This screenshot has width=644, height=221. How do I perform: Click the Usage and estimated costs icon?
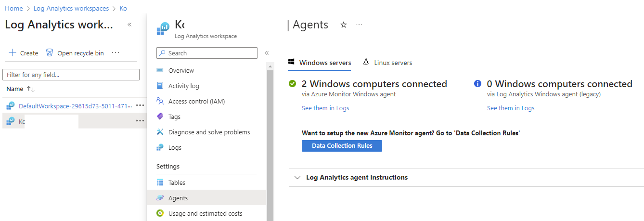(x=160, y=213)
